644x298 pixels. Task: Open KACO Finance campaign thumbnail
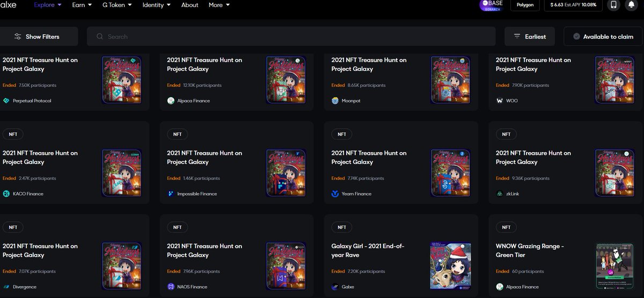pyautogui.click(x=121, y=173)
